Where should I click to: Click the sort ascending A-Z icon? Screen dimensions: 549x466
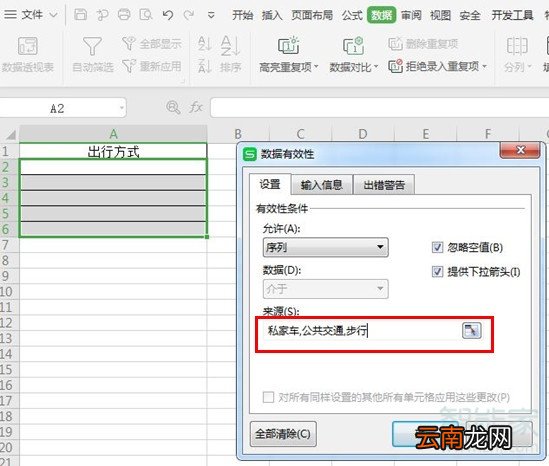tap(204, 43)
